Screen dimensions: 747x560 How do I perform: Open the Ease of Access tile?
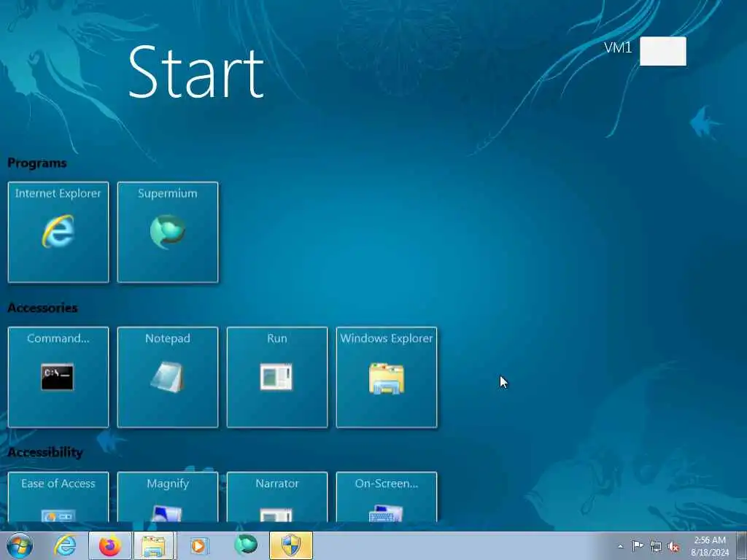pos(58,497)
